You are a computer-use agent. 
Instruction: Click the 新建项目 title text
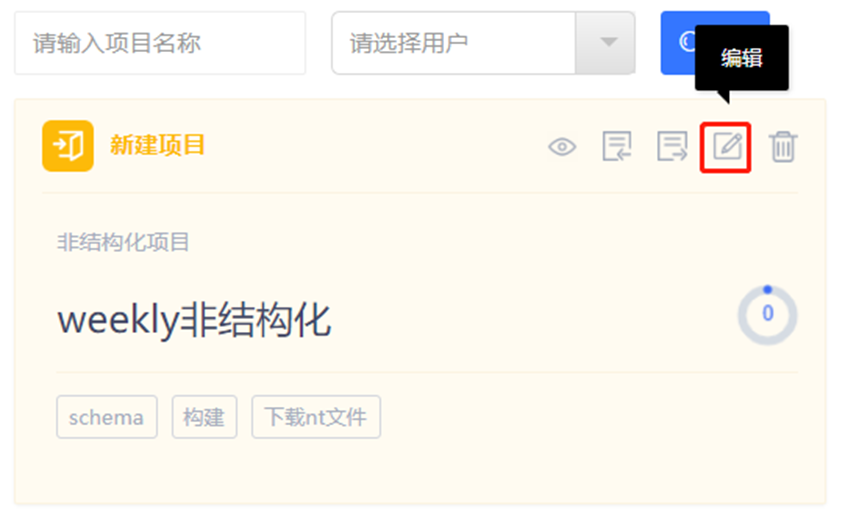(157, 146)
